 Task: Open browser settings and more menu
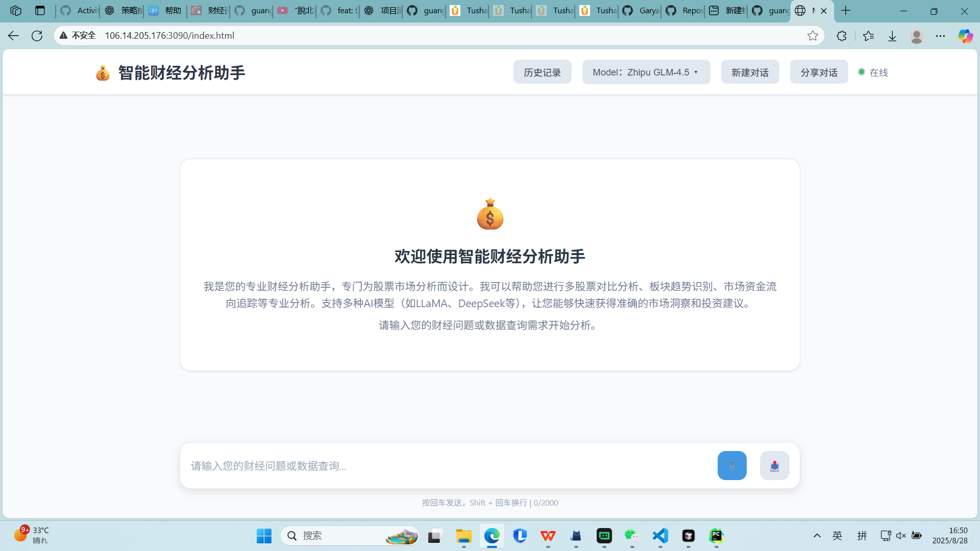[940, 36]
